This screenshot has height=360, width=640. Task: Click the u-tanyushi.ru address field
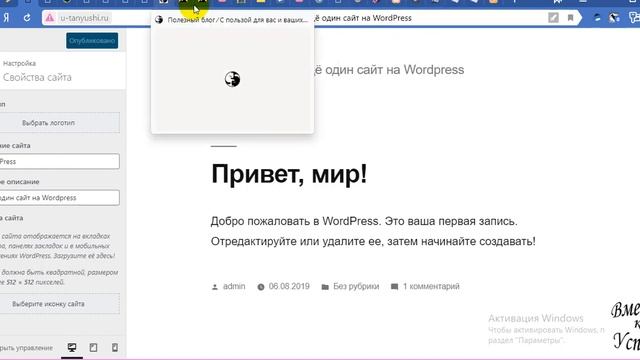point(84,18)
